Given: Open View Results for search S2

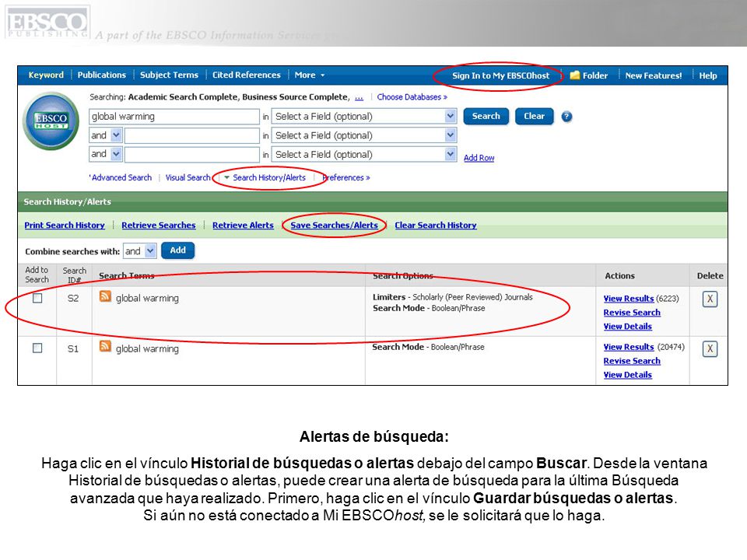Looking at the screenshot, I should point(629,299).
